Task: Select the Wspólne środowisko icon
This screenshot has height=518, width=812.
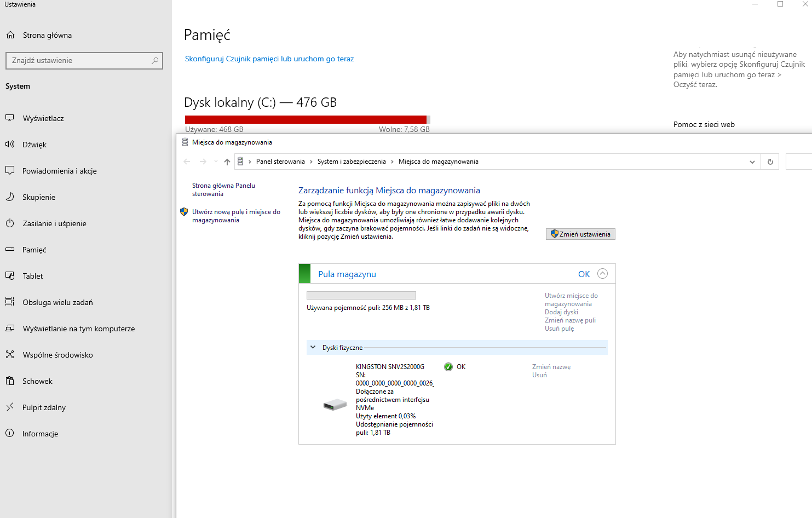Action: 10,355
